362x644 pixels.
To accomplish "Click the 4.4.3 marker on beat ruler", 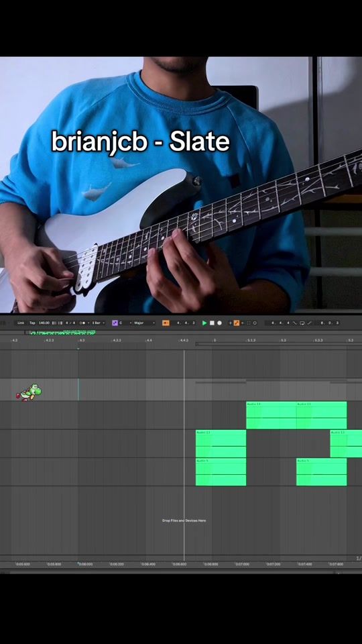I will pyautogui.click(x=184, y=341).
